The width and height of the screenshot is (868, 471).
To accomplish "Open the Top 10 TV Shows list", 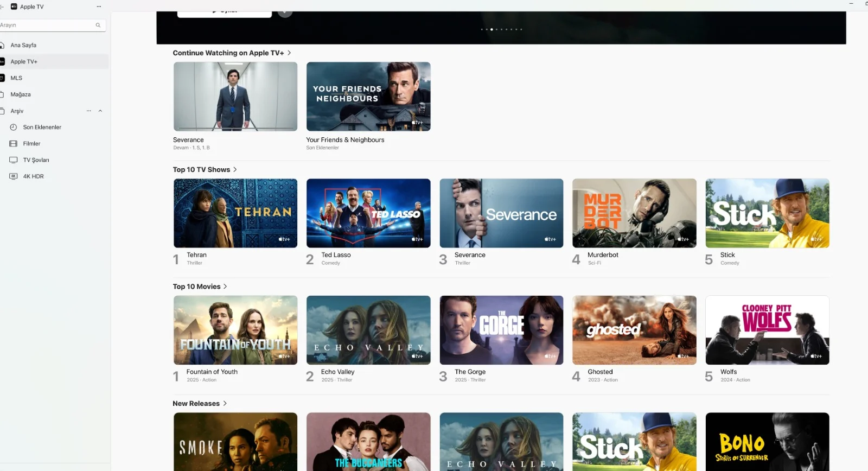I will point(205,170).
